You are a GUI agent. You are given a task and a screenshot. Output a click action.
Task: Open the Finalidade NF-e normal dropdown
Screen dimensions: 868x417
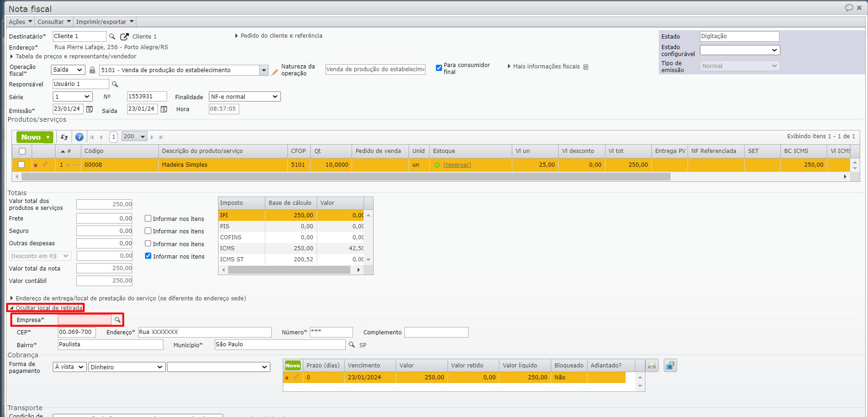[244, 96]
